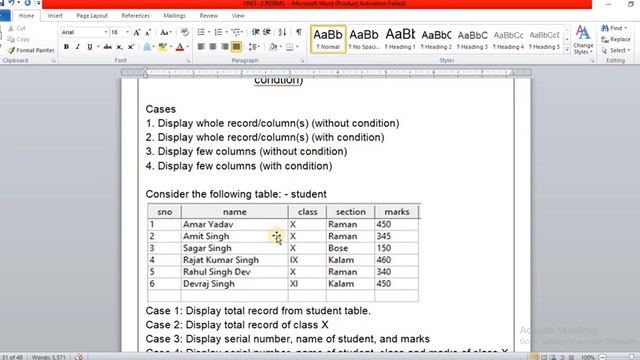Image resolution: width=640 pixels, height=360 pixels.
Task: Click Increase Indent icon
Action: (267, 32)
